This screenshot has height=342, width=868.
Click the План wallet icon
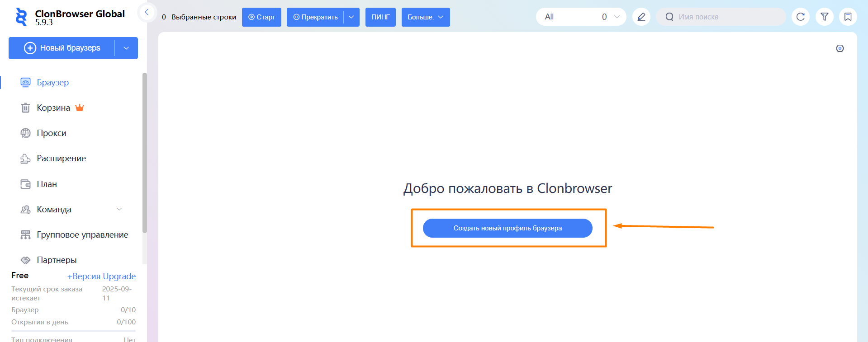26,184
